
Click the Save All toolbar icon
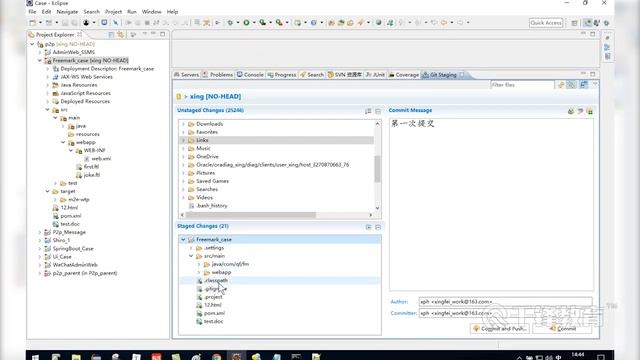pyautogui.click(x=74, y=23)
